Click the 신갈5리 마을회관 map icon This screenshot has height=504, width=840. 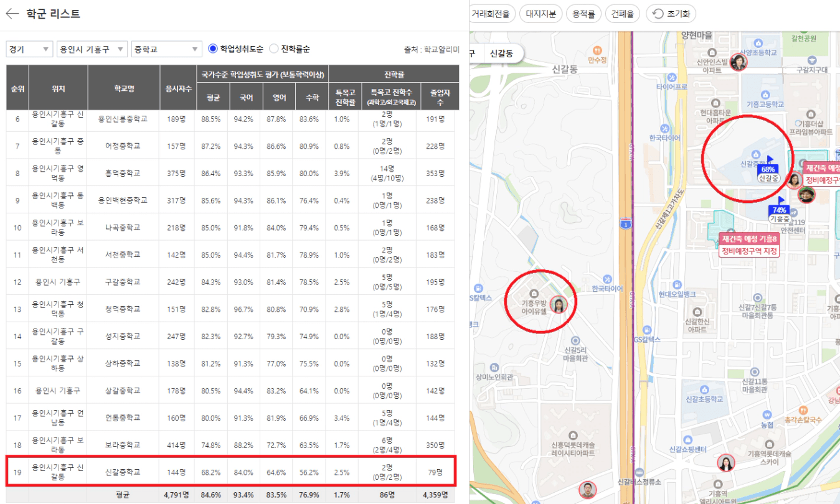pyautogui.click(x=575, y=340)
